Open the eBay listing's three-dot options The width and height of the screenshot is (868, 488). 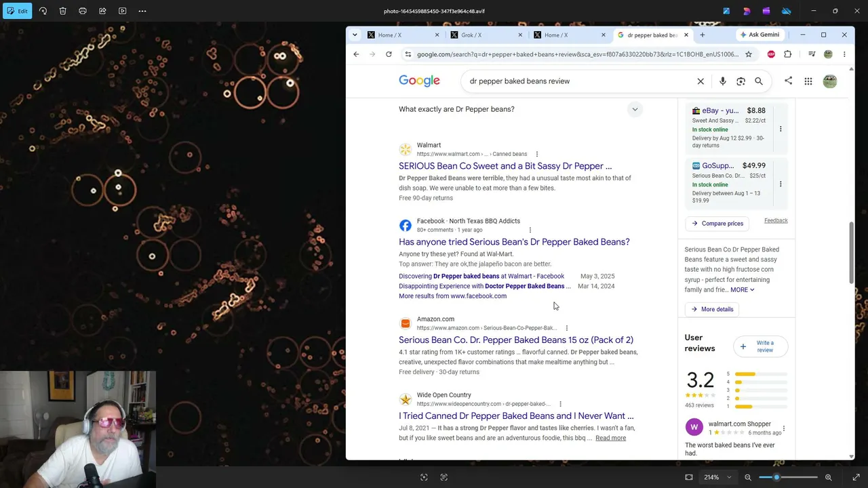[781, 129]
